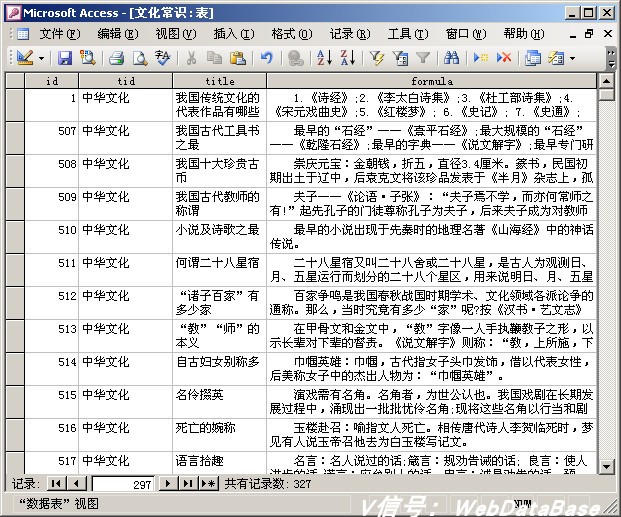Jump to last record button
Screen dimensions: 621x517
(188, 483)
